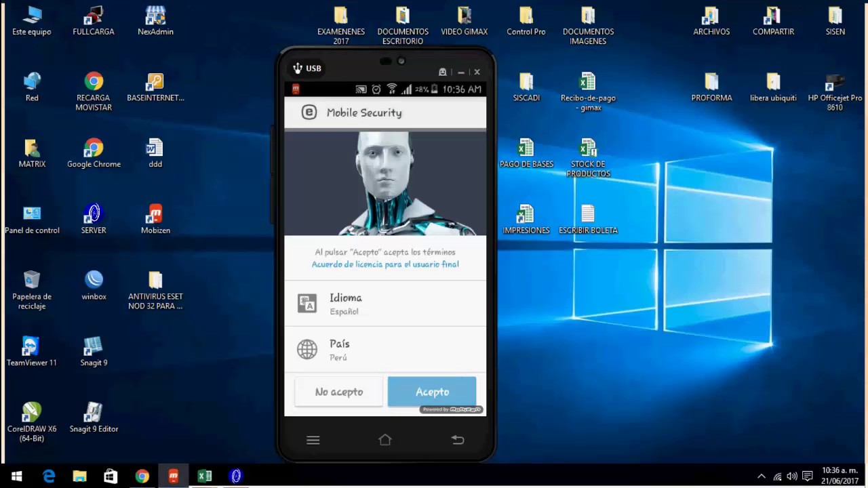Image resolution: width=868 pixels, height=488 pixels.
Task: Launch TeamViewer 11
Action: pyautogui.click(x=32, y=352)
